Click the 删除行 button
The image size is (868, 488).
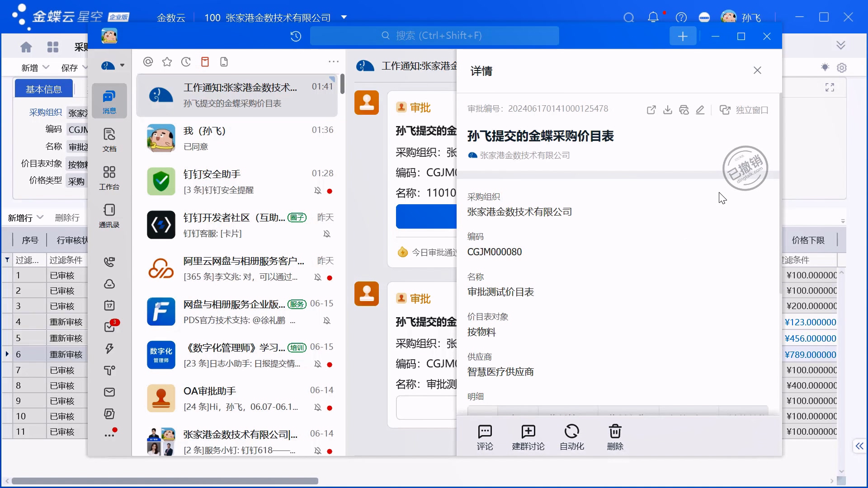(x=67, y=218)
